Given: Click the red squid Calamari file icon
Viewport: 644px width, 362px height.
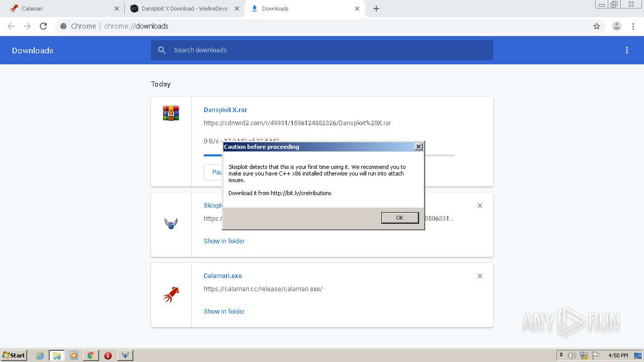Looking at the screenshot, I should [171, 295].
